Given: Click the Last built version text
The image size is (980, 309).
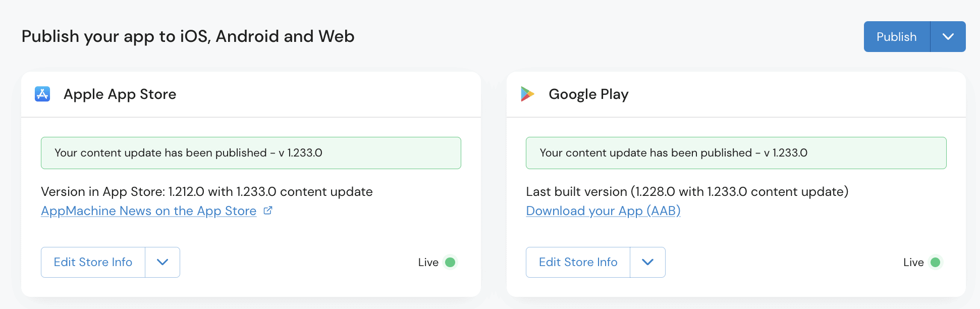Looking at the screenshot, I should (x=687, y=192).
